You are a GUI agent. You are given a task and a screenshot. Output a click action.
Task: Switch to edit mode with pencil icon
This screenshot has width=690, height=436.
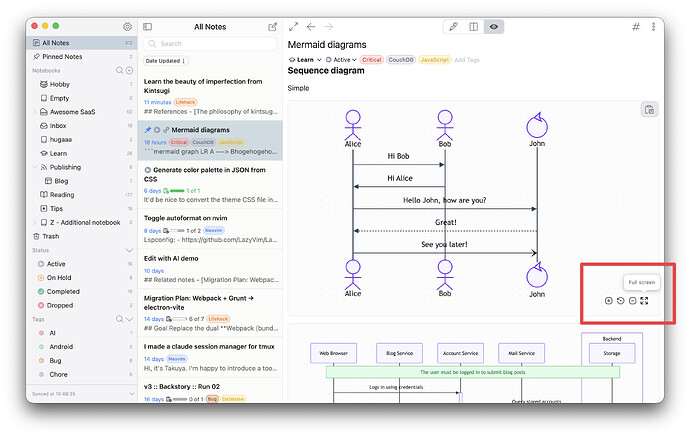point(453,27)
